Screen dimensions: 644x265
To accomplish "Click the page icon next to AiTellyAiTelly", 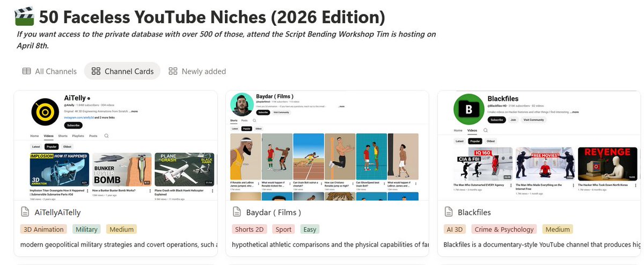I will coord(24,212).
